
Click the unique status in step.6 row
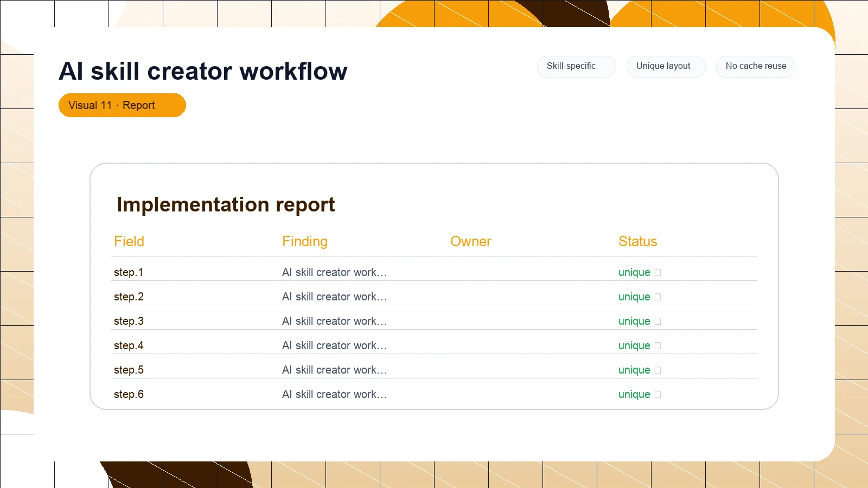(634, 394)
